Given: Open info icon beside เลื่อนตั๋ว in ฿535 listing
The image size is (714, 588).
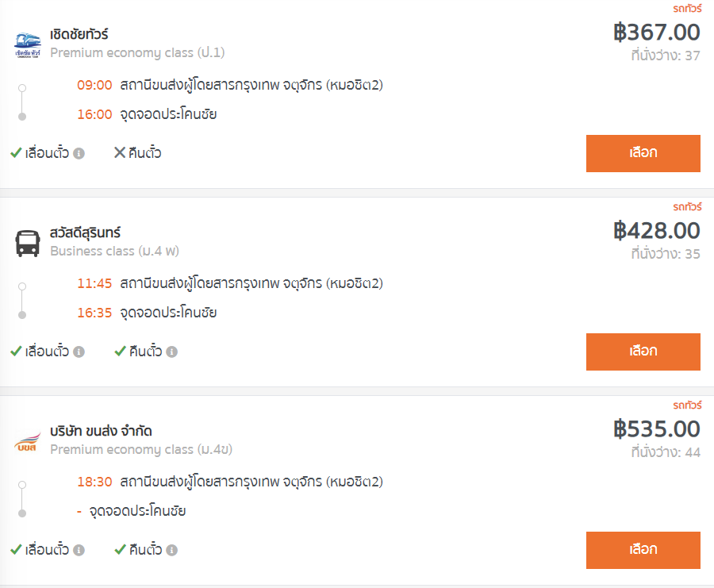Looking at the screenshot, I should 79,550.
